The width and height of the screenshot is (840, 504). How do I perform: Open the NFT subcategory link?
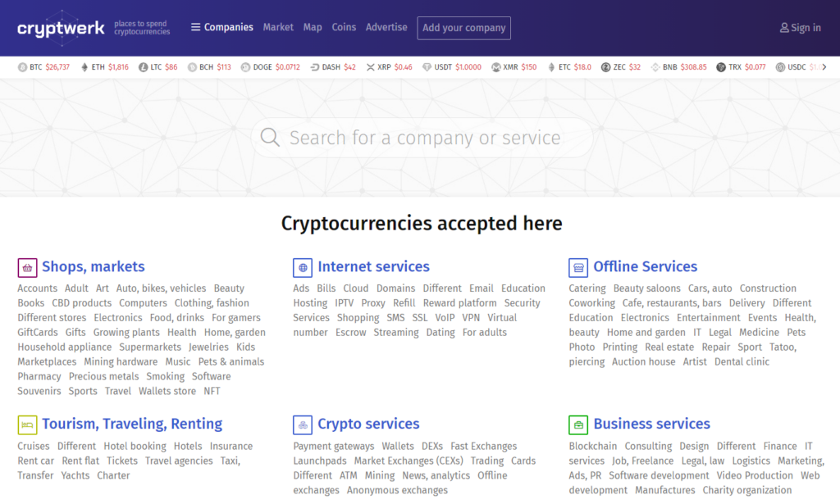point(212,391)
